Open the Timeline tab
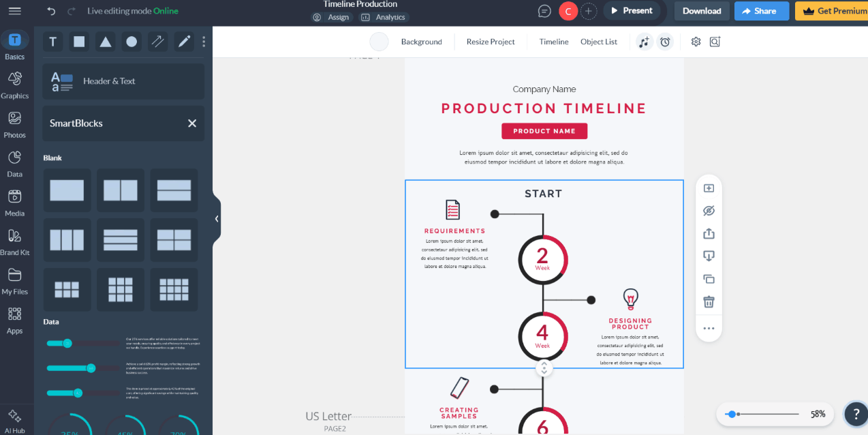Image resolution: width=868 pixels, height=435 pixels. [554, 42]
